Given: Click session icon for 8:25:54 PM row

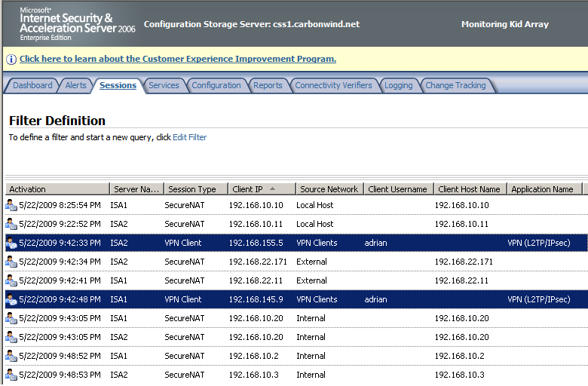Looking at the screenshot, I should coord(11,205).
